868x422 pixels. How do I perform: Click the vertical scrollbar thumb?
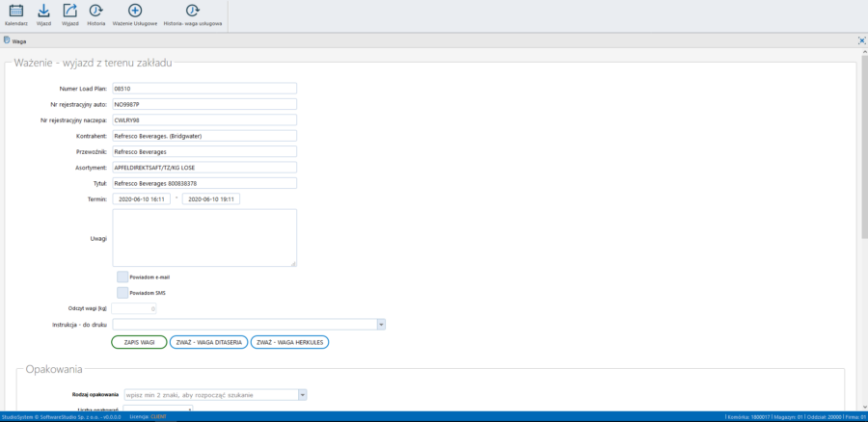point(864,146)
